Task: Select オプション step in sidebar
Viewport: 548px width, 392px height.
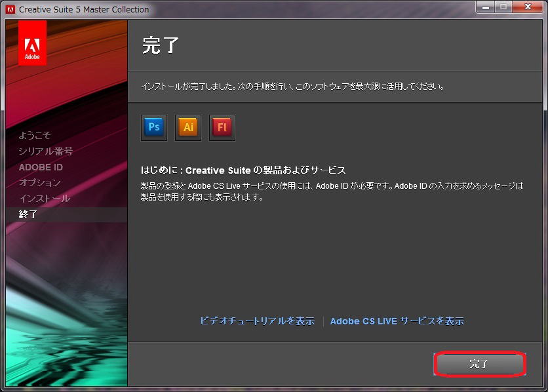Action: point(40,182)
